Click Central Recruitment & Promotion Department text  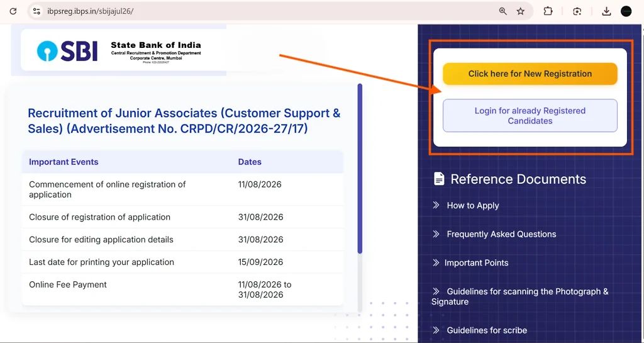(156, 53)
